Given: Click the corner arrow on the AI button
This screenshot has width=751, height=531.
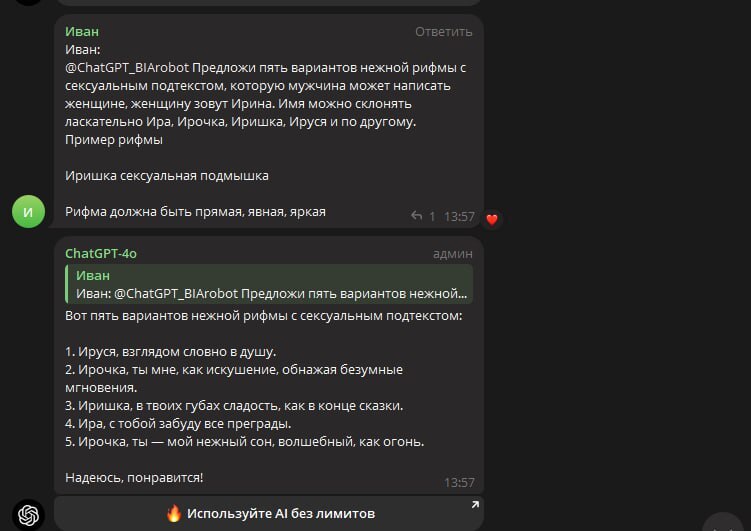Looking at the screenshot, I should coord(475,503).
